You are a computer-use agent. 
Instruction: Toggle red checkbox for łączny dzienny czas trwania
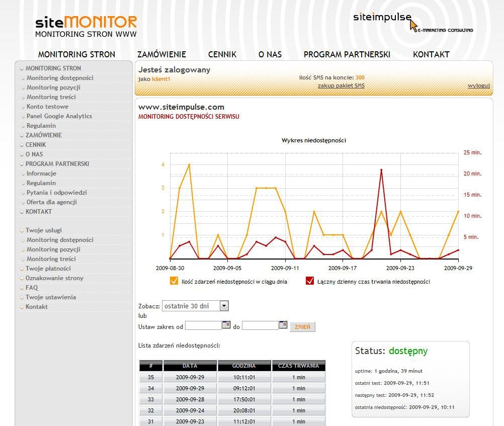click(x=310, y=281)
